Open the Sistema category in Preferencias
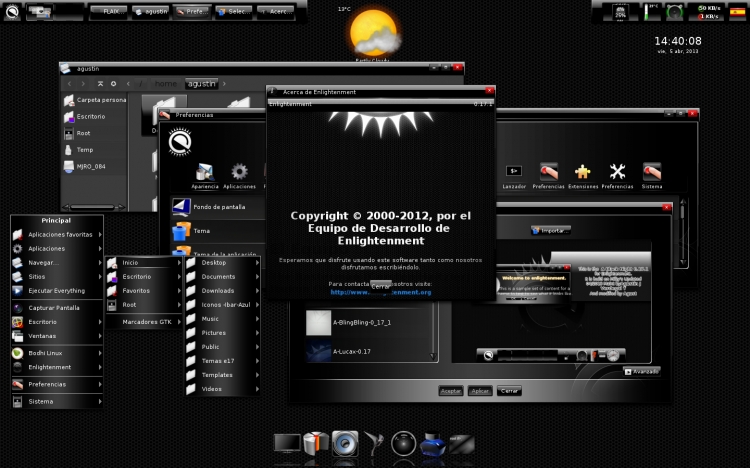 652,176
